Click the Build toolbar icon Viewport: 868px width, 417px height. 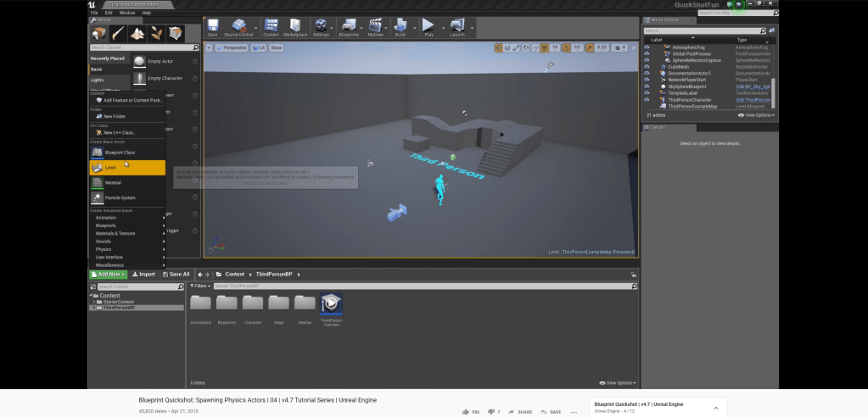pos(400,28)
